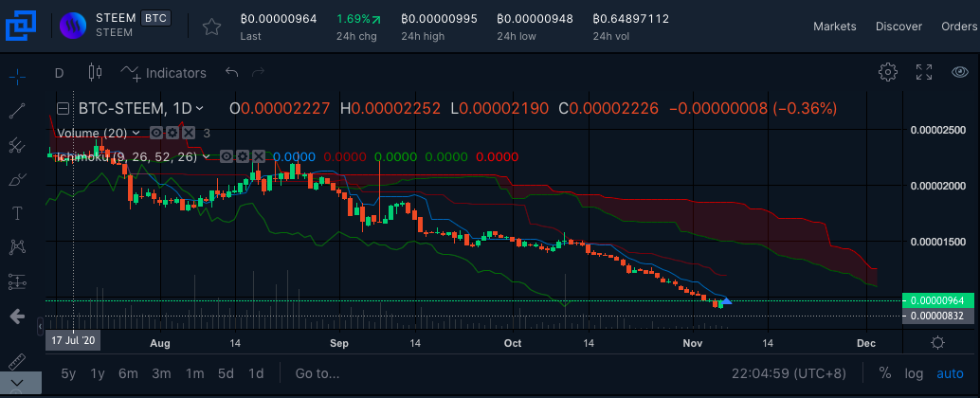The height and width of the screenshot is (398, 980).
Task: Select the XABCD pattern tool
Action: click(x=17, y=247)
